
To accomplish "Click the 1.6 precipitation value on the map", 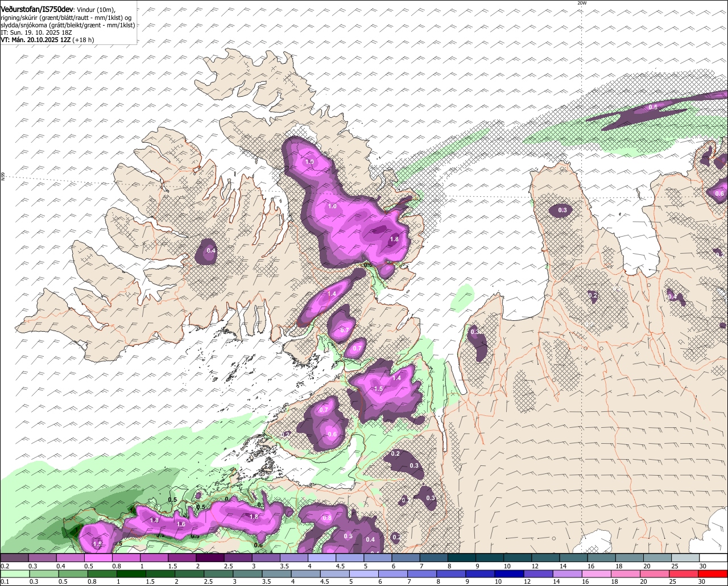I will point(181,524).
